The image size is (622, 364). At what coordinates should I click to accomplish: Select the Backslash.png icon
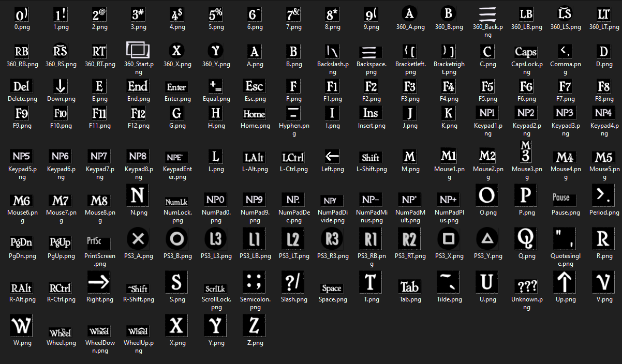coord(332,51)
